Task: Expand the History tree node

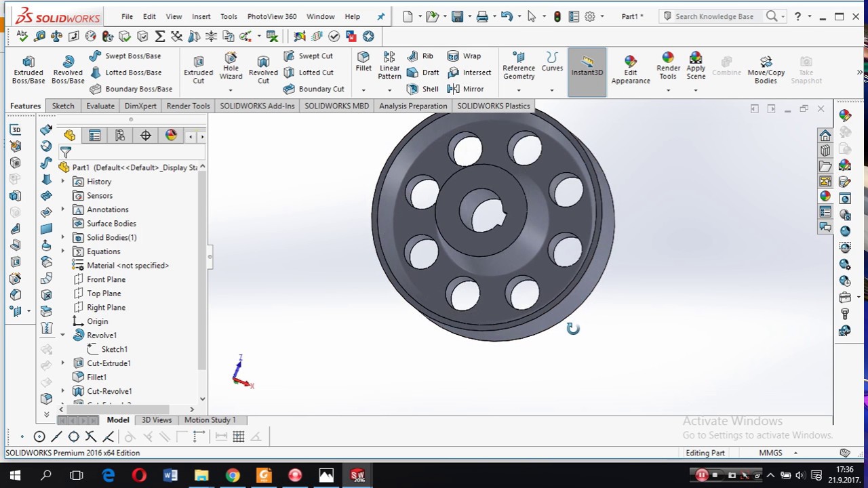Action: coord(63,182)
